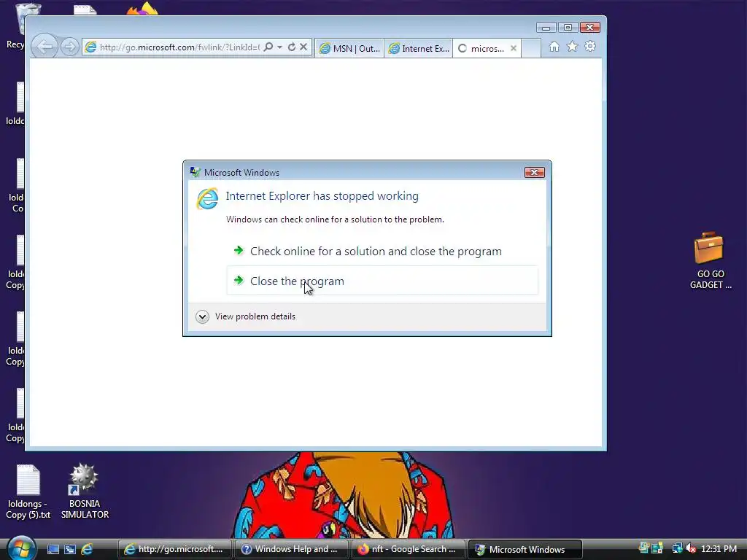Click the Internet Explorer logo in dialog
This screenshot has height=560, width=747.
point(207,198)
